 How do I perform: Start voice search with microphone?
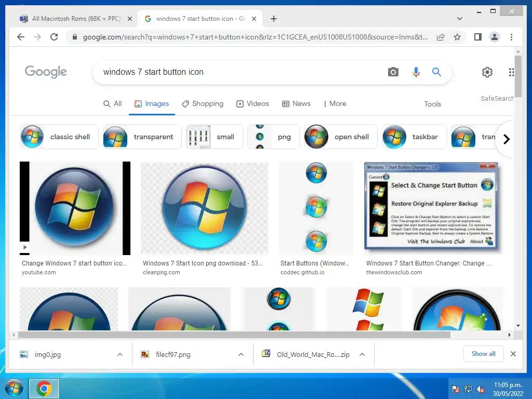[416, 72]
